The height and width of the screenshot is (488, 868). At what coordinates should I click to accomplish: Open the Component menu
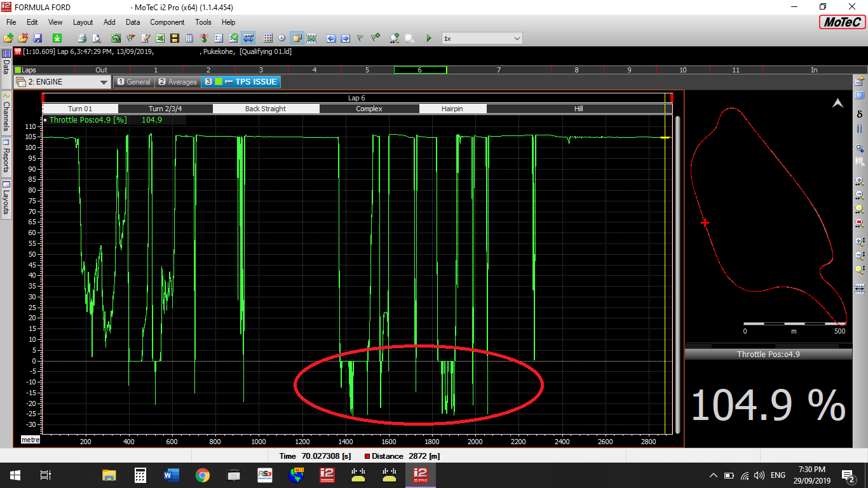click(x=167, y=22)
